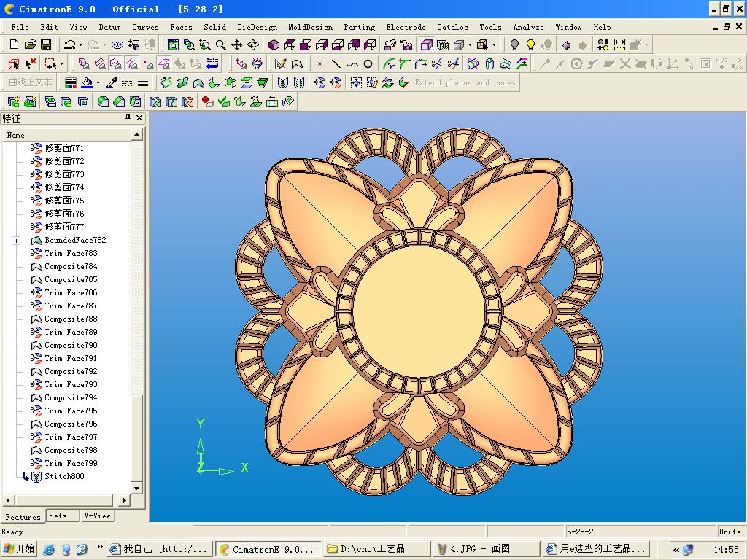Viewport: 747px width, 560px height.
Task: Click the magnifier Zoom tool
Action: 221,45
